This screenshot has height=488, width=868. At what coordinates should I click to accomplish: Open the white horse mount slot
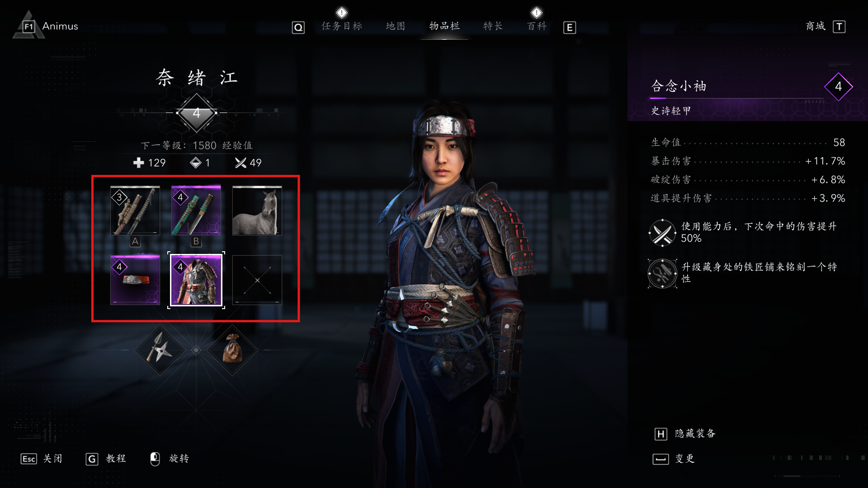257,211
